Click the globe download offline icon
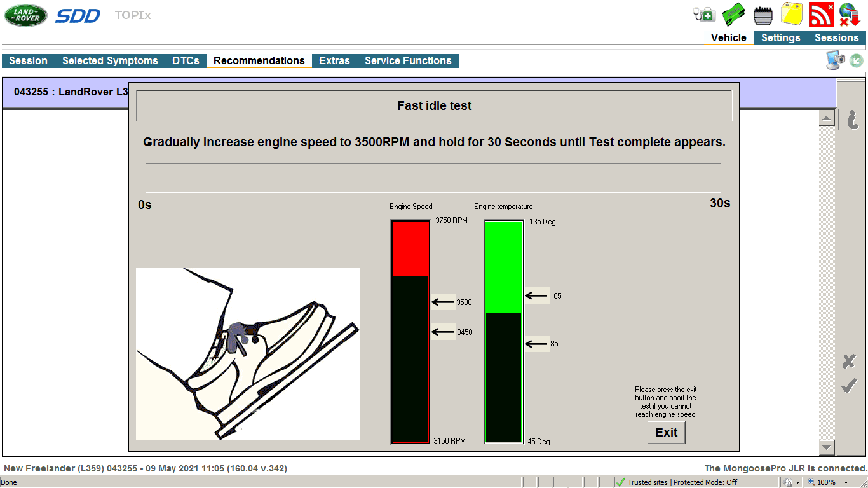Screen dimensions: 868x488 coord(850,15)
